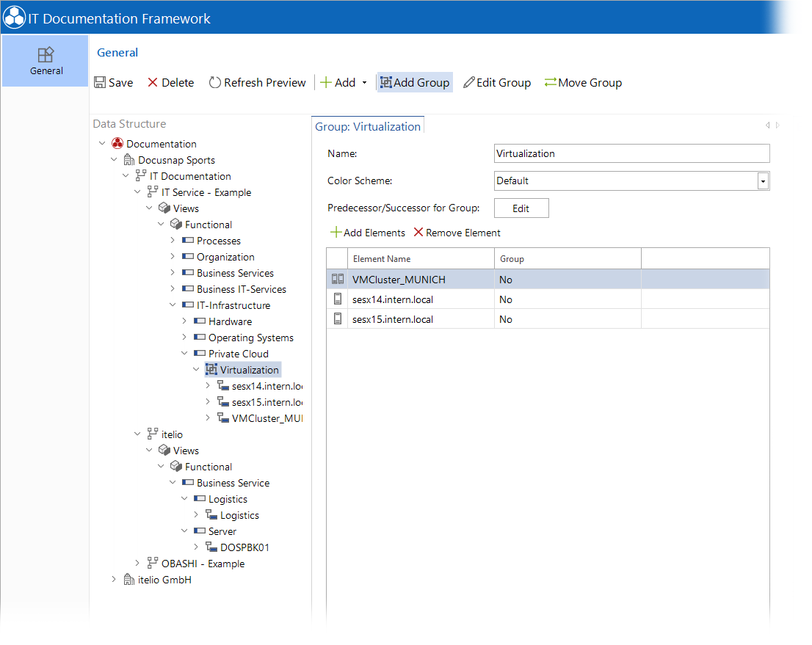
Task: Select the Group: Virtualization tab
Action: coord(368,126)
